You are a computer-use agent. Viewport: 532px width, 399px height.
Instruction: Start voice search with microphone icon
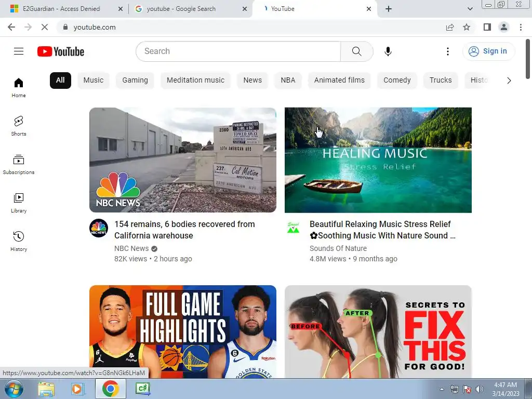[388, 51]
